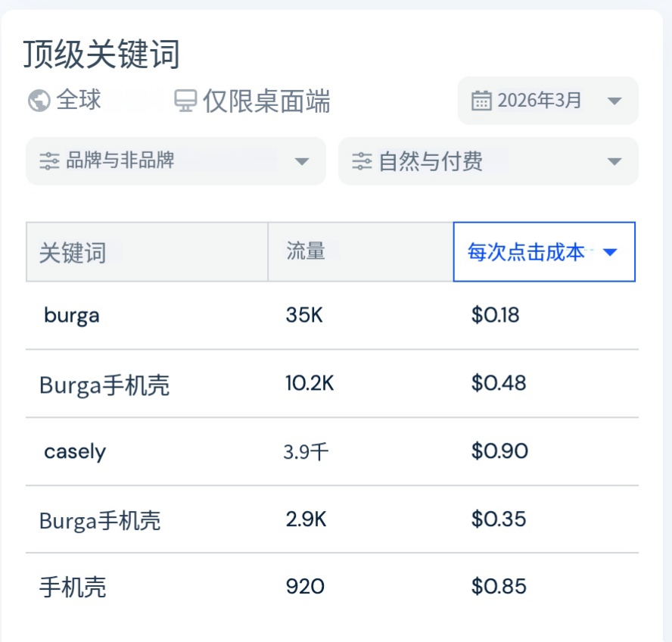Open the burga keyword row
Screen dimensions: 672x642
point(332,315)
